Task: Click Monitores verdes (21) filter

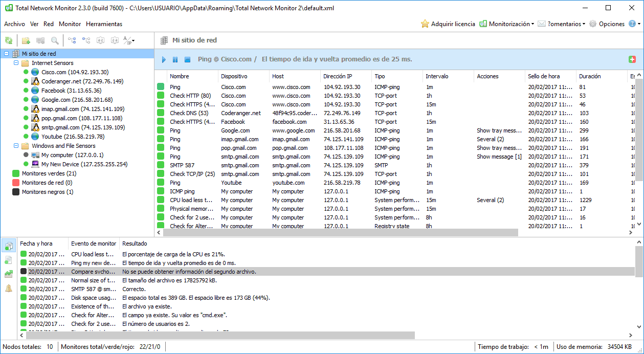Action: point(49,173)
